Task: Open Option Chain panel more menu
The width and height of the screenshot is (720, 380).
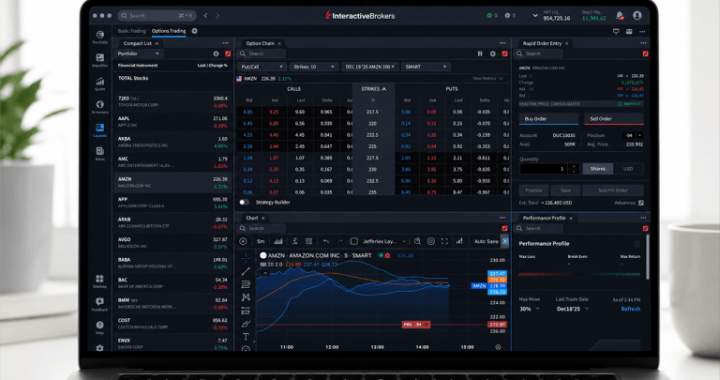Action: tap(502, 43)
